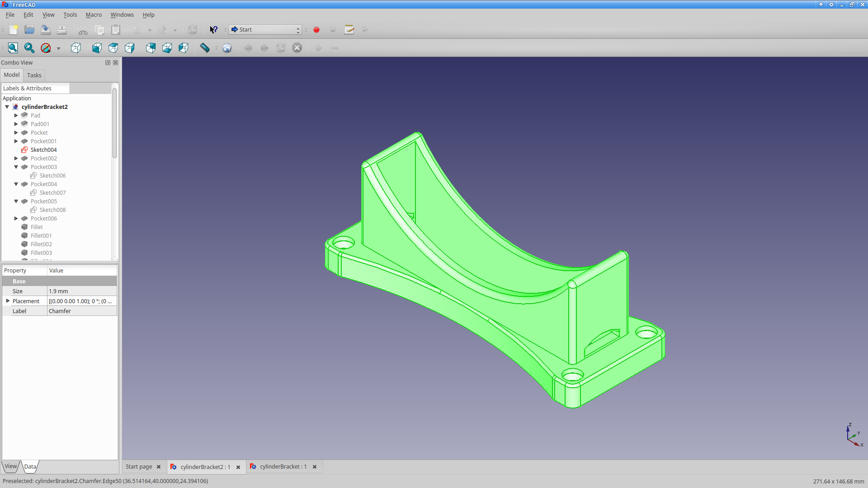Set front view cube icon
The image size is (868, 488).
point(97,48)
